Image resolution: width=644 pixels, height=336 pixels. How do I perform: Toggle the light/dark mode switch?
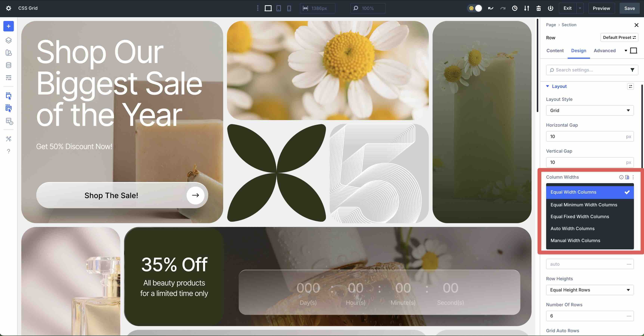click(x=475, y=8)
